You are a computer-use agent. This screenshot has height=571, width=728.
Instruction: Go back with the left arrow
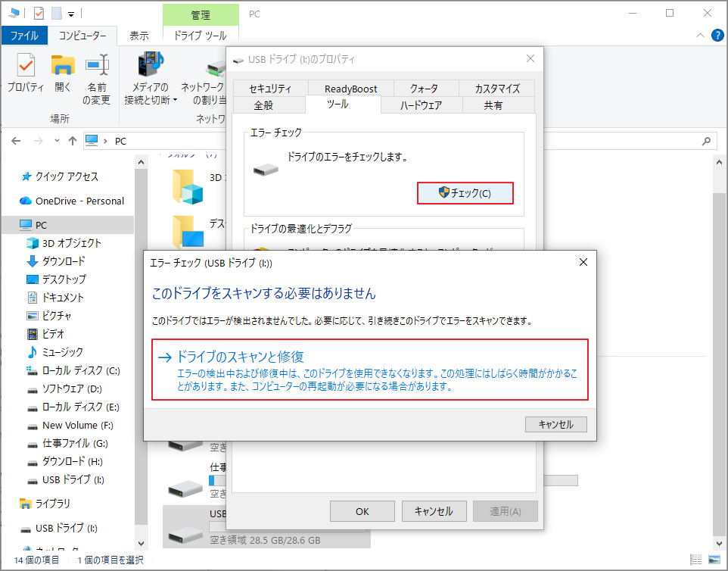tap(16, 141)
